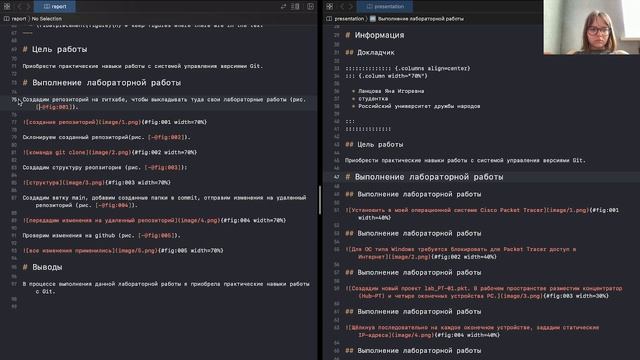Click line number 47 in presentation gutter
This screenshot has height=360, width=640.
336,177
